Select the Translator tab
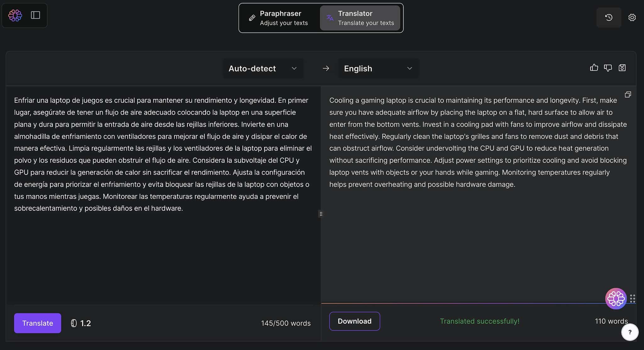644x350 pixels. pyautogui.click(x=360, y=18)
